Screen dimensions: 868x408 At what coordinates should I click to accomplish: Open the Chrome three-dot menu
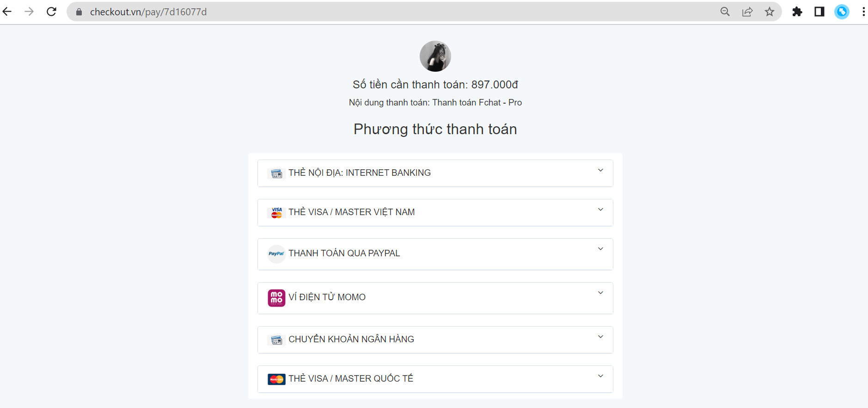(x=863, y=12)
